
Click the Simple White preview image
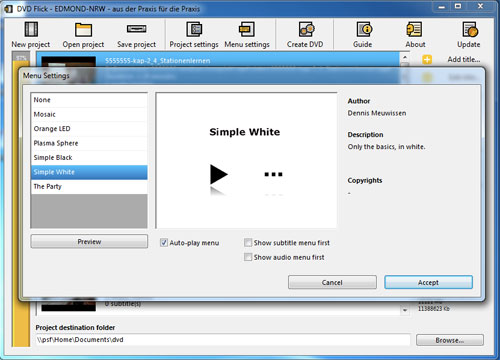point(246,160)
